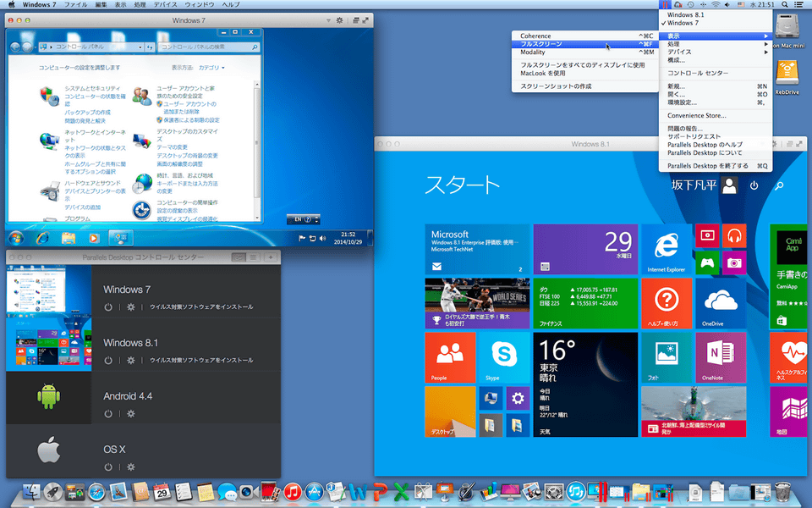
Task: Open PC settings gear tile
Action: tap(518, 398)
